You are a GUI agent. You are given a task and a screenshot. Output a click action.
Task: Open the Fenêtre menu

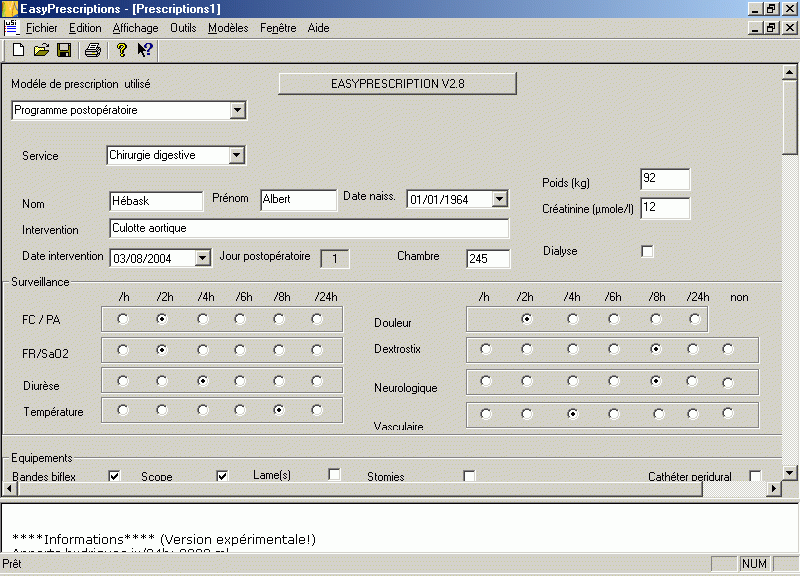pyautogui.click(x=278, y=28)
